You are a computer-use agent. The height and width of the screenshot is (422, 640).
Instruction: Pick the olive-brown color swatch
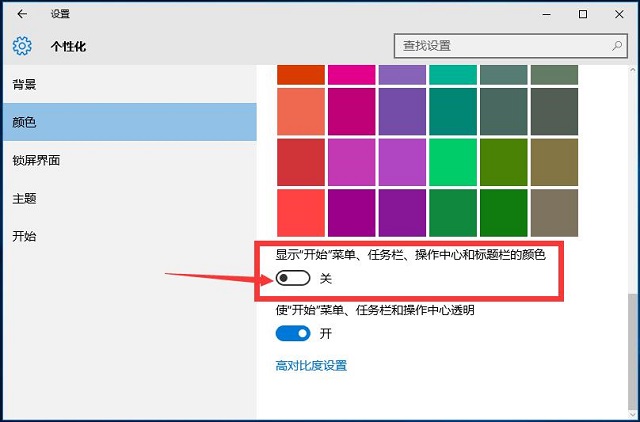(x=554, y=161)
